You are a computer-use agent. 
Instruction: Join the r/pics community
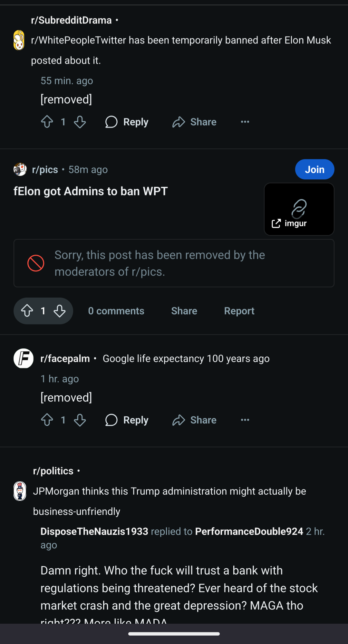314,169
